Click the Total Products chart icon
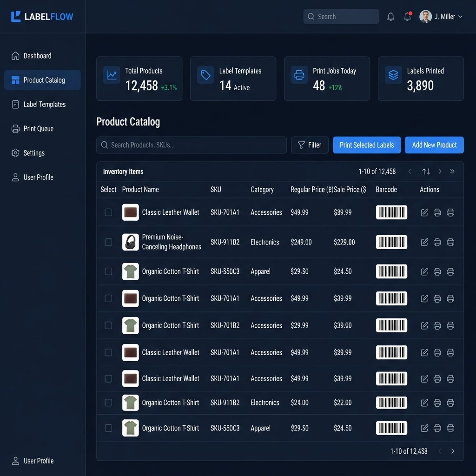The height and width of the screenshot is (476, 476). click(112, 75)
